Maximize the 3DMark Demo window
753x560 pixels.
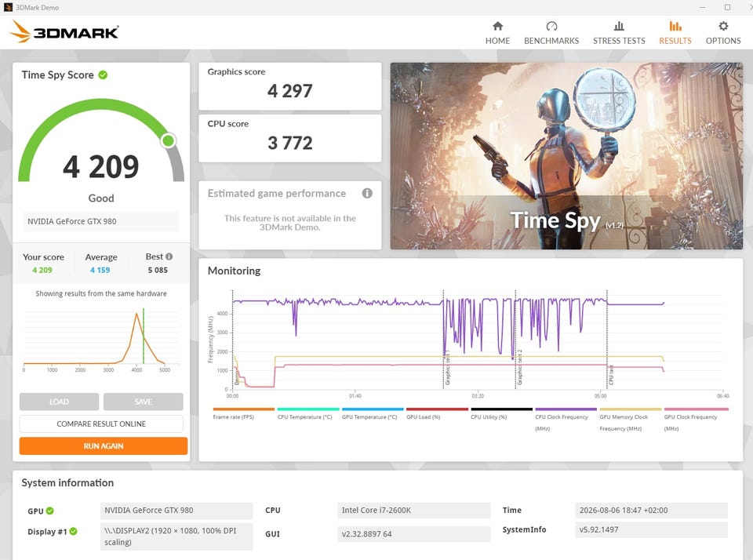coord(728,7)
